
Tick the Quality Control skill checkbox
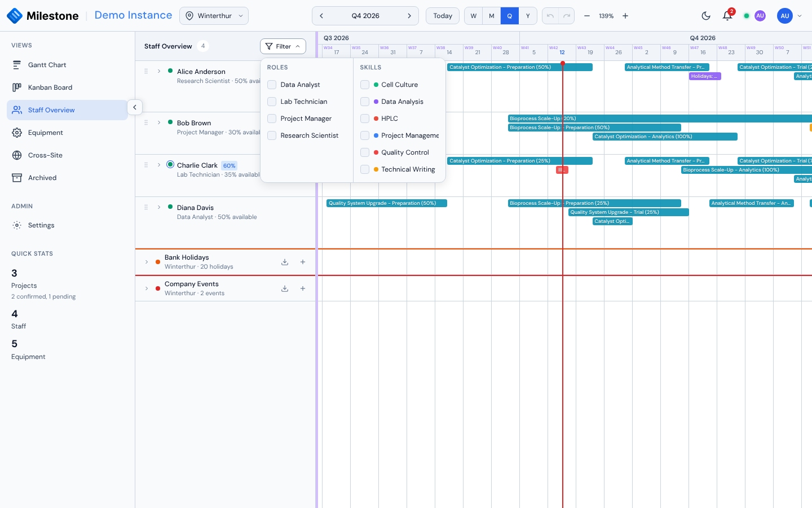[x=365, y=152]
